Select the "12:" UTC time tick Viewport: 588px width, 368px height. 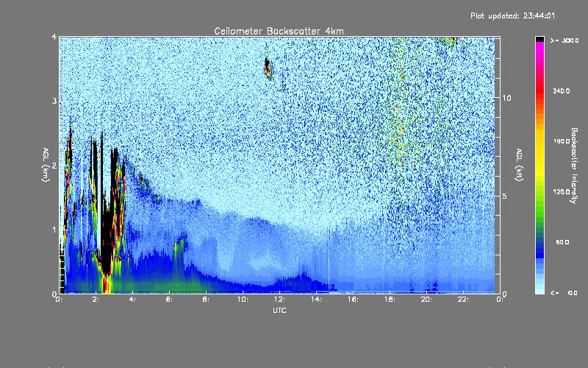[279, 300]
